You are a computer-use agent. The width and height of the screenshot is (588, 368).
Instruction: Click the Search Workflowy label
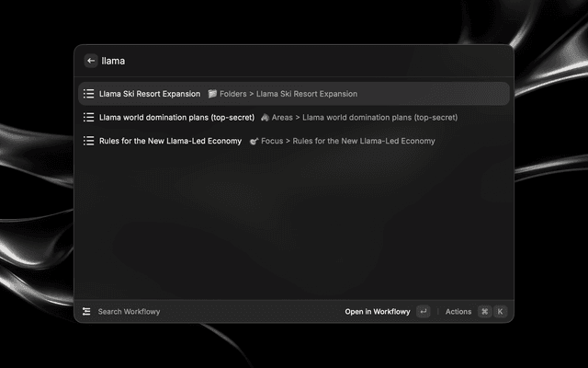click(x=129, y=311)
